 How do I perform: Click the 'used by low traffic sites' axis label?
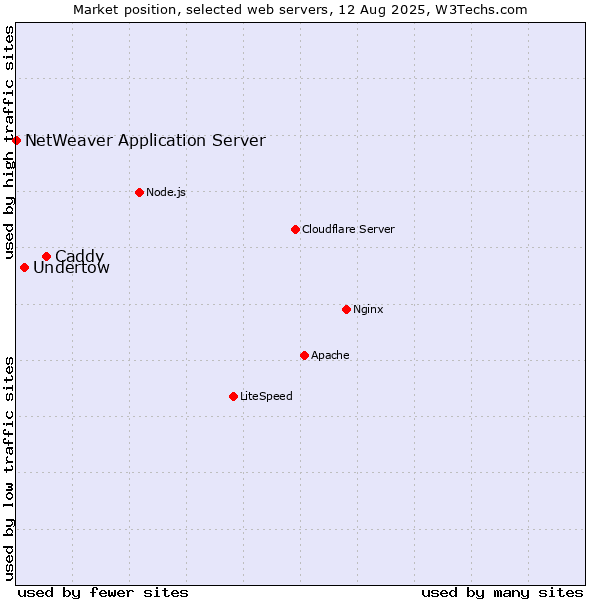pyautogui.click(x=9, y=469)
